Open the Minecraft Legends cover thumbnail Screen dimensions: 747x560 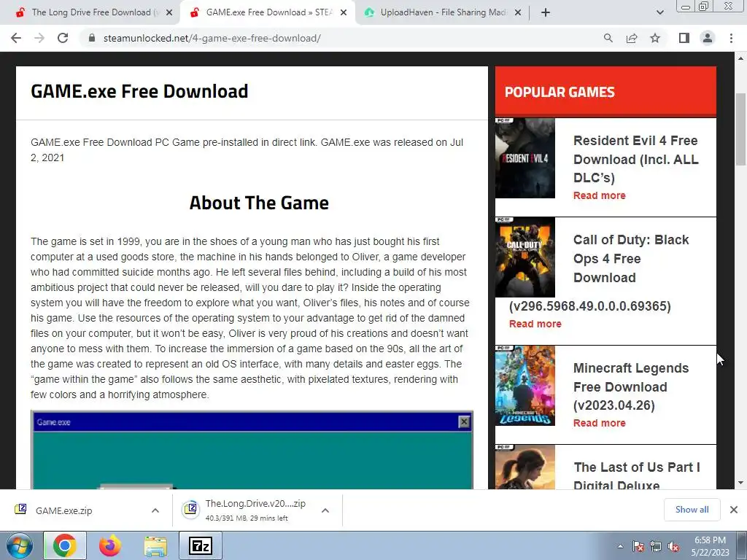pyautogui.click(x=525, y=386)
